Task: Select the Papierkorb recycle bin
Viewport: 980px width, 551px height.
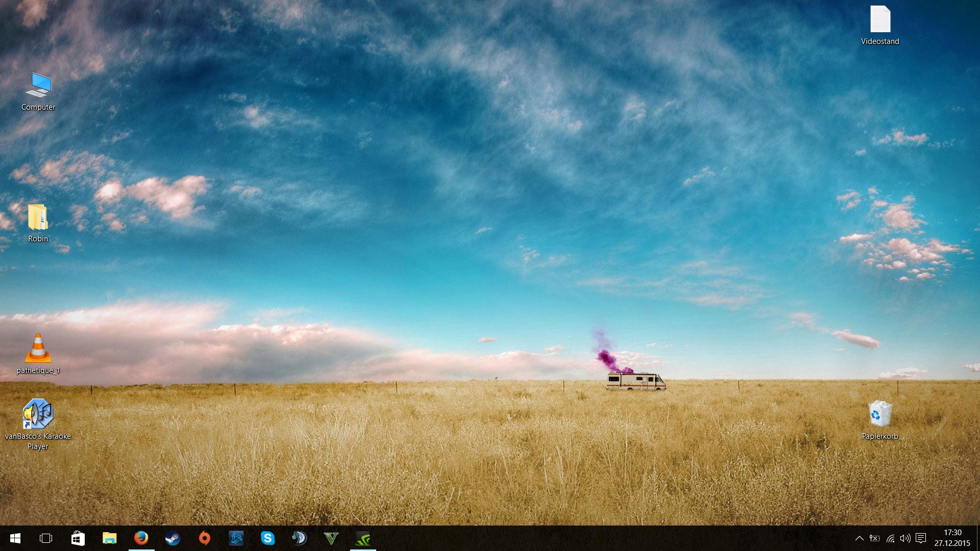Action: pyautogui.click(x=880, y=420)
